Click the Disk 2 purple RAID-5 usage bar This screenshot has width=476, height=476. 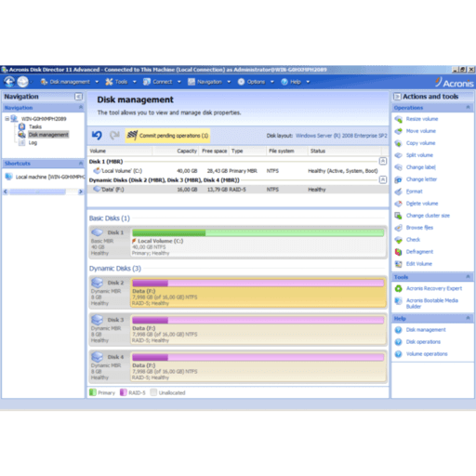tap(258, 283)
